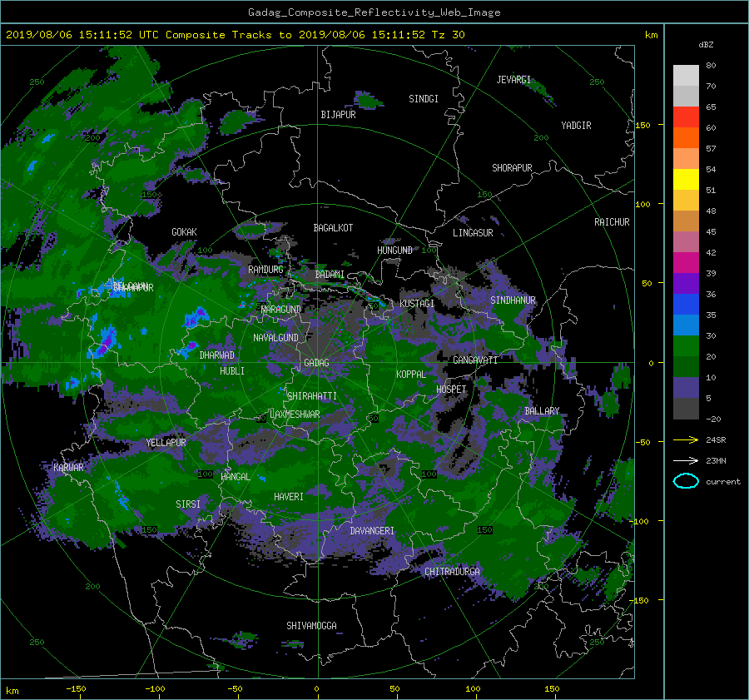Click the -150 tick on bottom km axis
Image resolution: width=749 pixels, height=700 pixels.
[x=76, y=689]
